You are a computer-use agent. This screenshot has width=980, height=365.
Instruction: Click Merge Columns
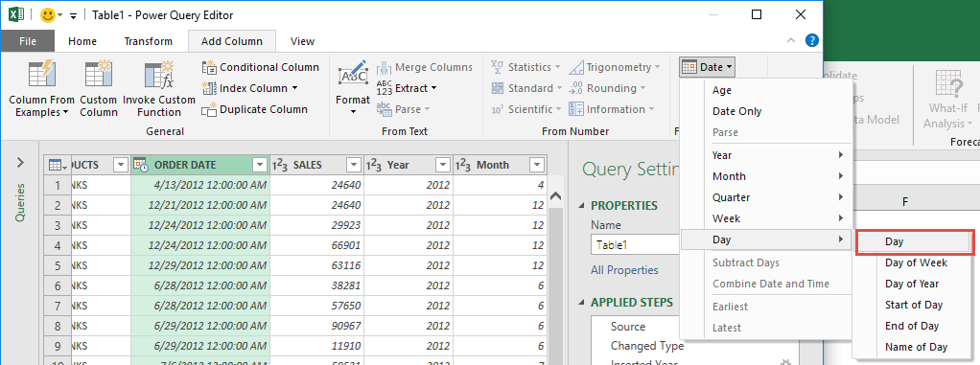tap(425, 67)
